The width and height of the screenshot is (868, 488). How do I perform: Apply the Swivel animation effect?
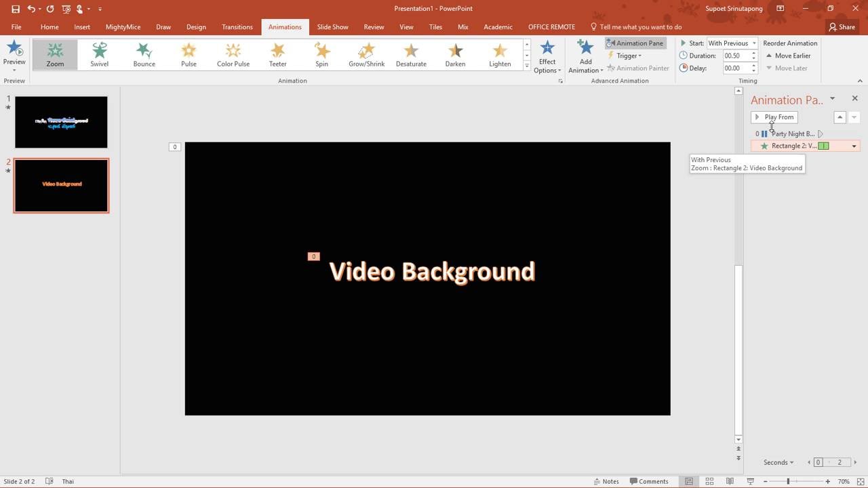(x=100, y=54)
